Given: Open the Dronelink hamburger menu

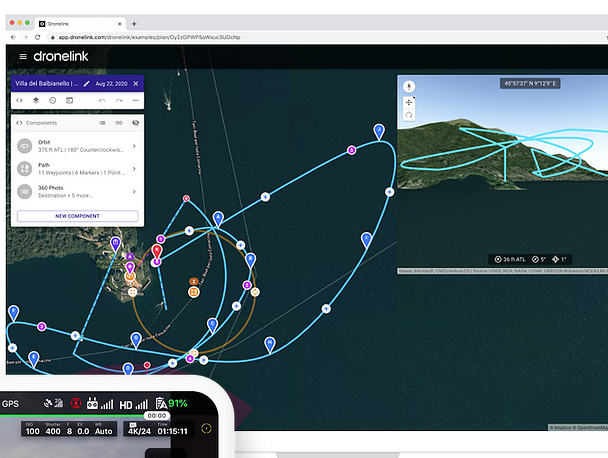Looking at the screenshot, I should (23, 57).
